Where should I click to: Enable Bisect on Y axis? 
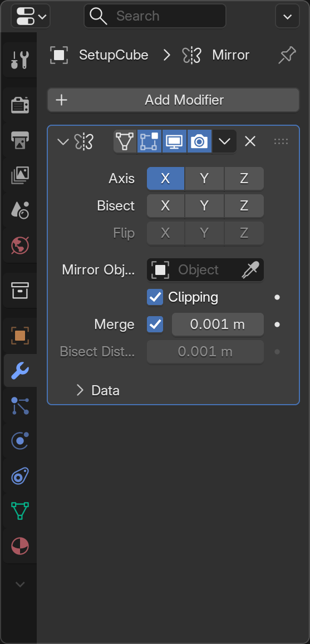click(204, 206)
